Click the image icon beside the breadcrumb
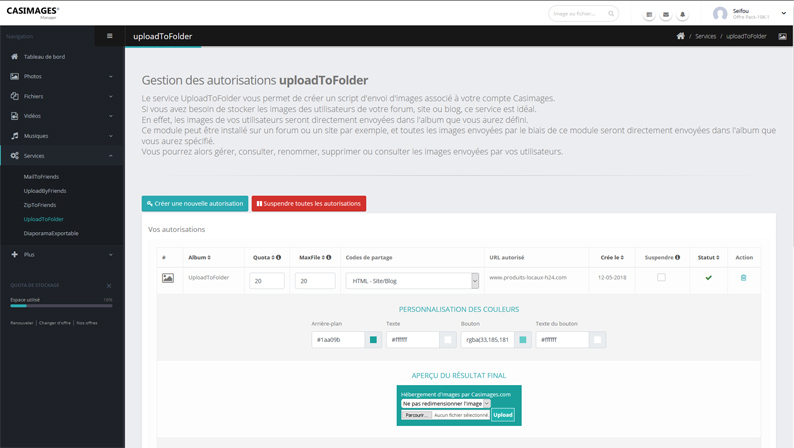The image size is (794, 448). click(782, 36)
